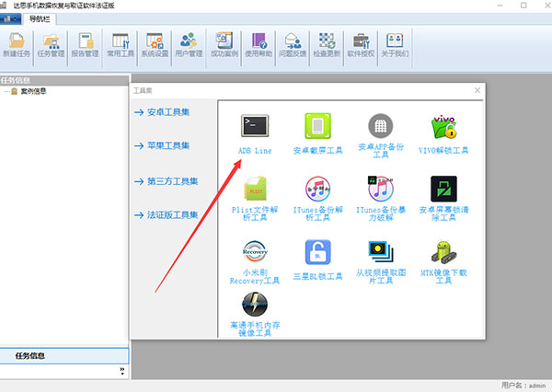Viewport: 552px width, 392px height.
Task: Open 任务管理 in the toolbar
Action: click(x=51, y=45)
